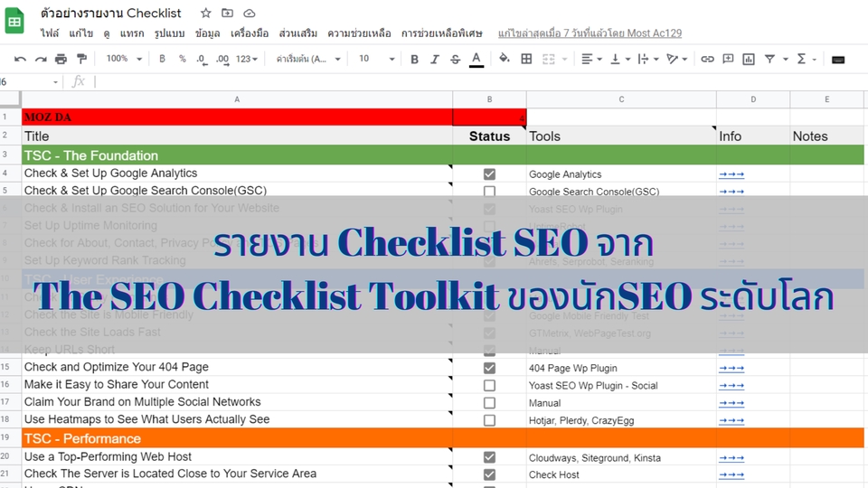Open the font size 10 dropdown
The width and height of the screenshot is (868, 488).
click(x=376, y=59)
